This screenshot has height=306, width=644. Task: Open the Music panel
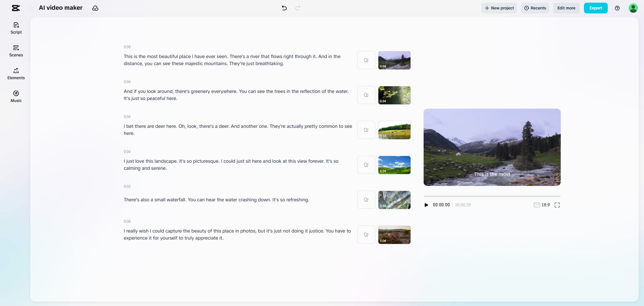point(16,96)
